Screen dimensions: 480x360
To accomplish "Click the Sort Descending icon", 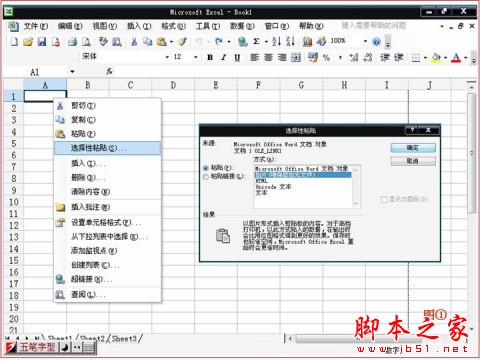I will (x=291, y=41).
